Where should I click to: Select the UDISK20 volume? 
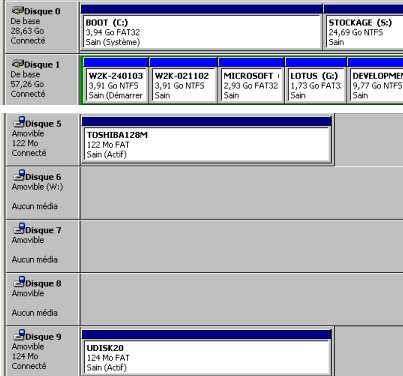[207, 357]
